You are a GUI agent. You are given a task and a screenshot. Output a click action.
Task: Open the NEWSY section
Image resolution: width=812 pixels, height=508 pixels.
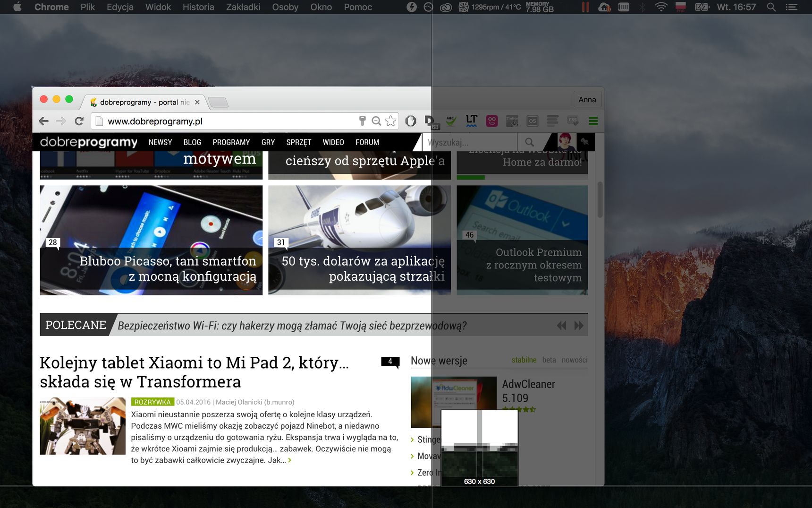coord(161,142)
